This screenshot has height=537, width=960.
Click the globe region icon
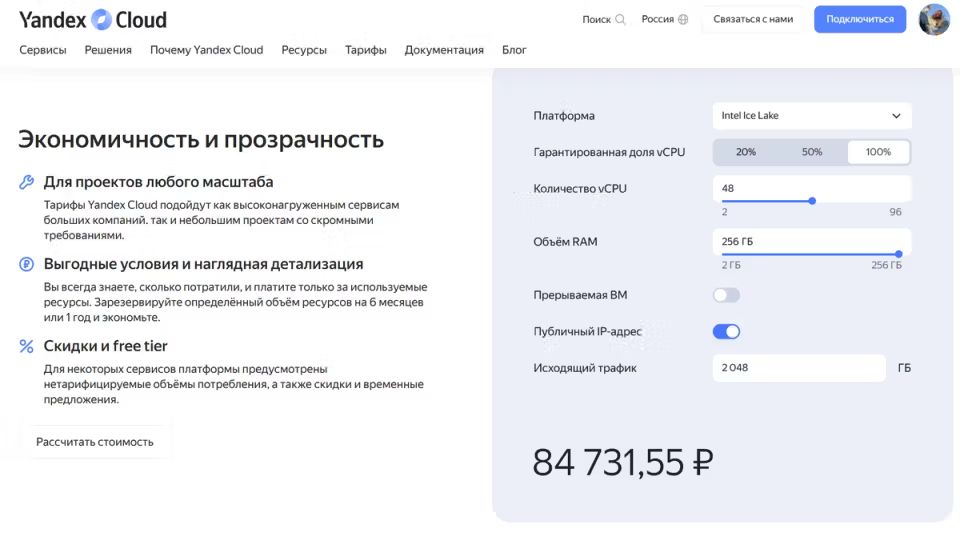[683, 19]
